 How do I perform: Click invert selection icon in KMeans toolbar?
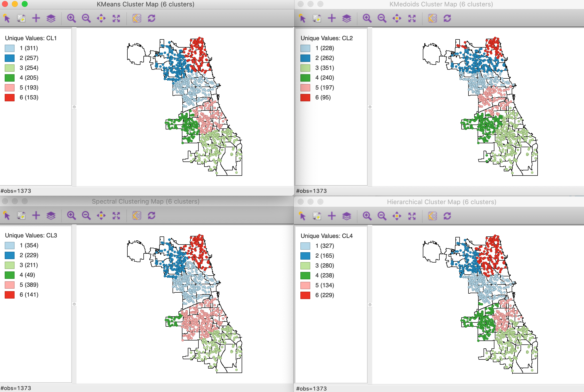click(21, 18)
